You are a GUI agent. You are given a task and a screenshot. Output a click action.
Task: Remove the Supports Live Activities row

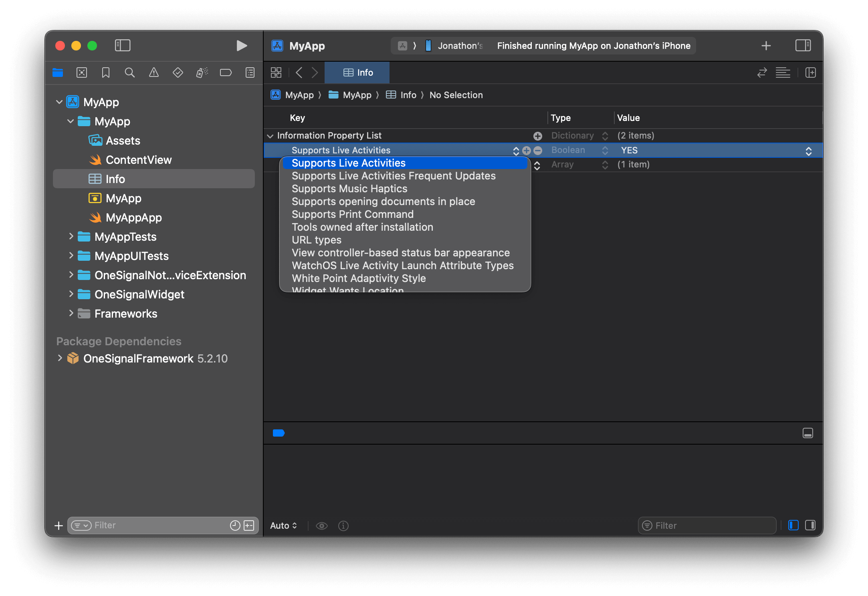point(538,151)
